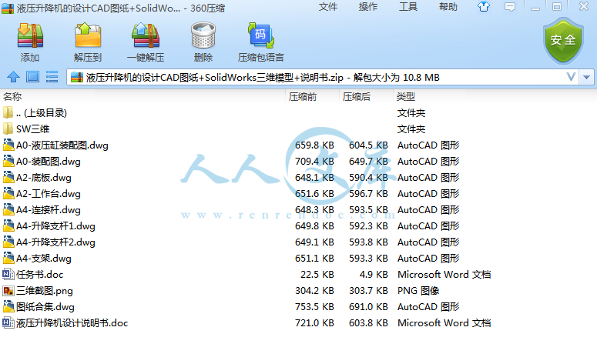The height and width of the screenshot is (364, 597).
Task: Click the V icon in the path bar
Action: tap(570, 77)
